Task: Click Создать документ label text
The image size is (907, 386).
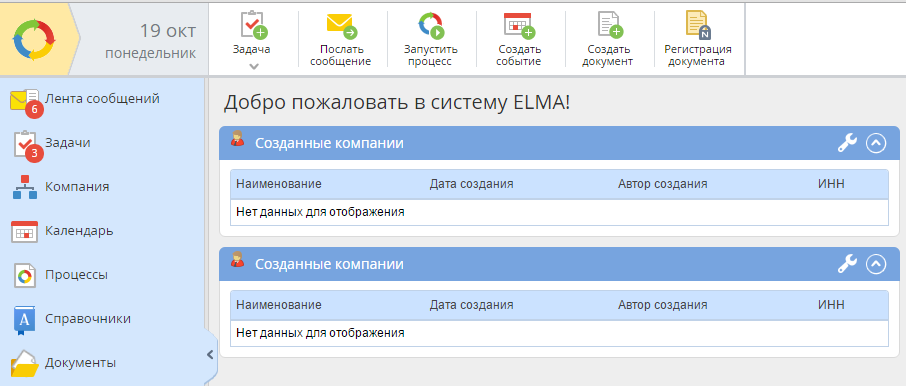Action: pyautogui.click(x=608, y=56)
